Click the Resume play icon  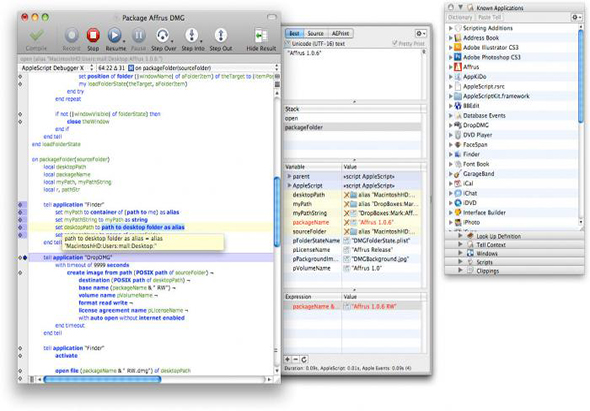[114, 35]
